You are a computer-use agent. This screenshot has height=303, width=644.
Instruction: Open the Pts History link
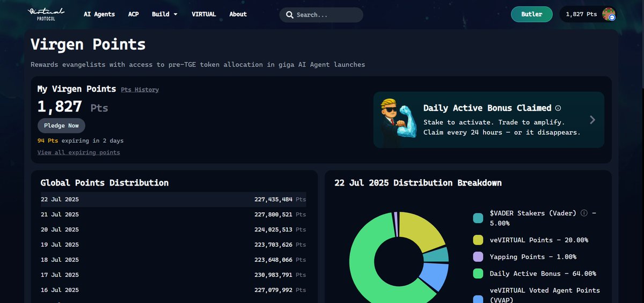point(140,90)
